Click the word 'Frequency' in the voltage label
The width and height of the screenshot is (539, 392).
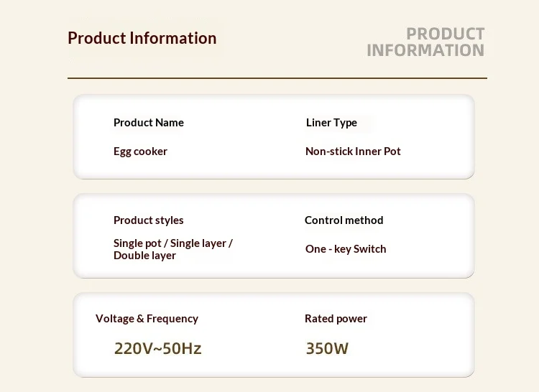(x=172, y=319)
